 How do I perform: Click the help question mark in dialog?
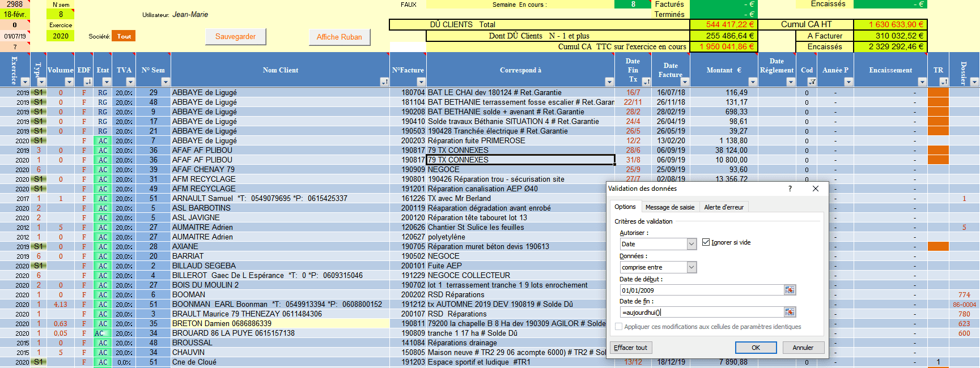coord(790,189)
